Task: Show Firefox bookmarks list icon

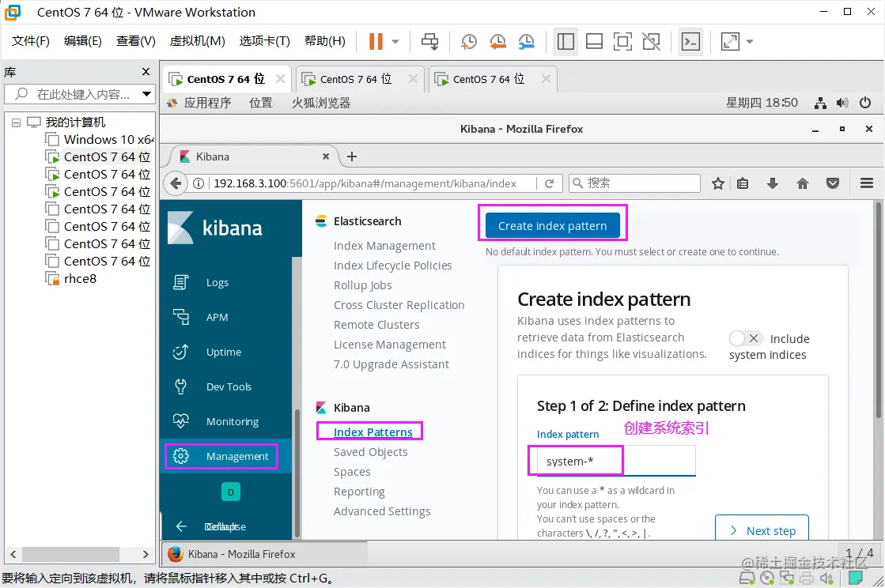Action: click(x=743, y=183)
